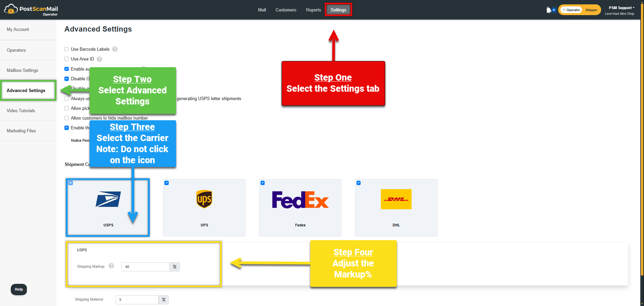This screenshot has width=644, height=306.
Task: Check Allow customers to hide mailbox number
Action: pyautogui.click(x=66, y=118)
